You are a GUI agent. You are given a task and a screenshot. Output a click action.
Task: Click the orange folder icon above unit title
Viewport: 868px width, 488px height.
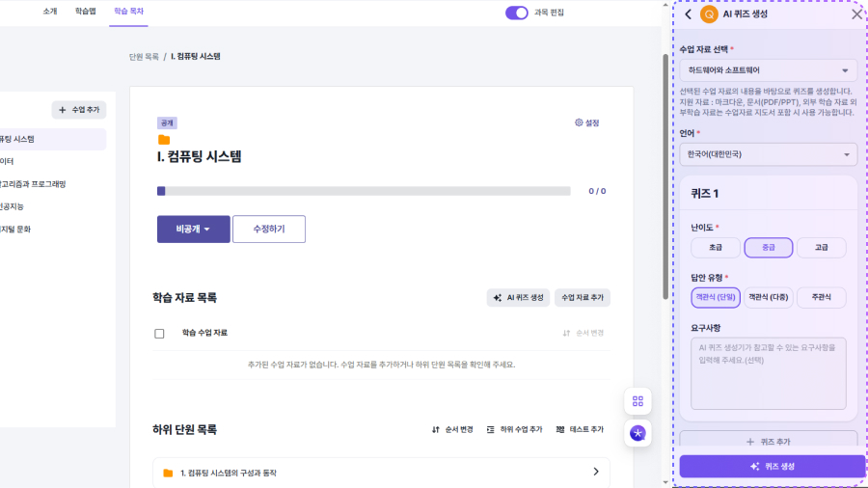(164, 140)
